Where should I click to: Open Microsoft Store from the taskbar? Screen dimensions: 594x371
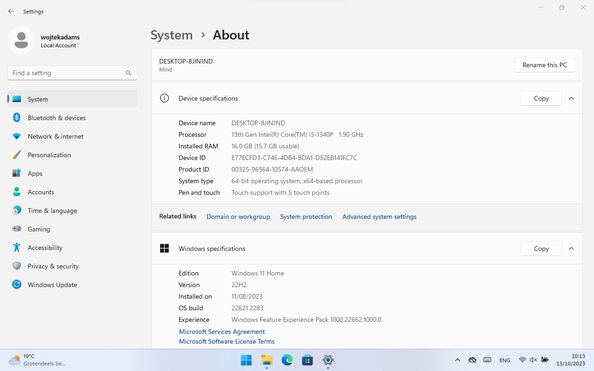tap(307, 360)
